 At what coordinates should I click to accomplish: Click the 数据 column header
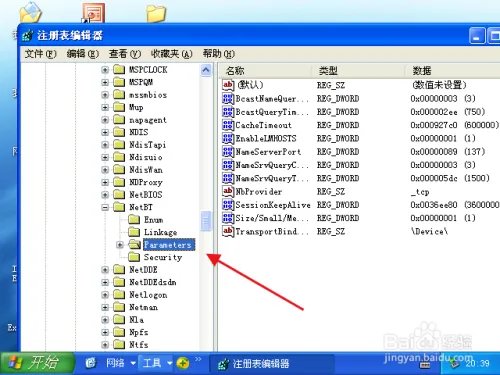tap(453, 71)
